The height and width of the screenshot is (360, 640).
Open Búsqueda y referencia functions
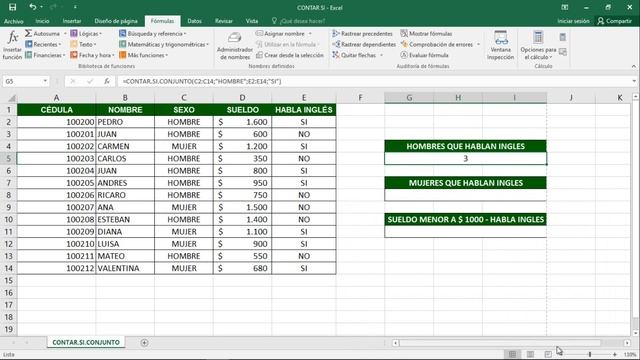153,33
